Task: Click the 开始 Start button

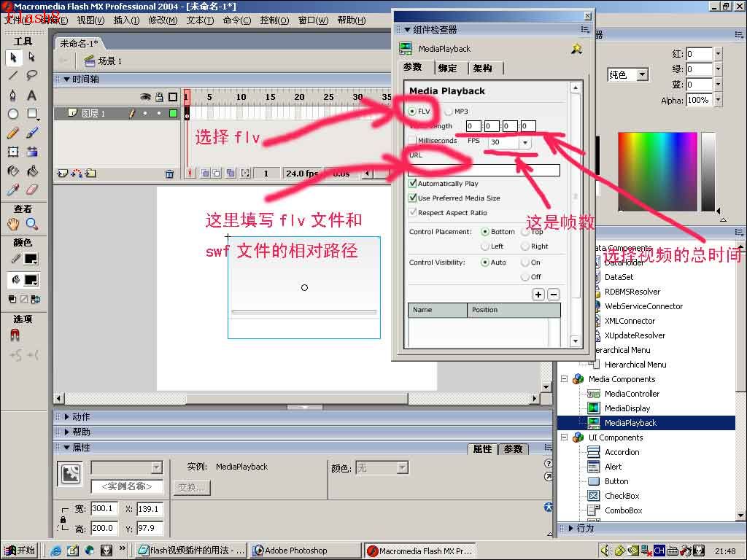Action: (x=20, y=551)
